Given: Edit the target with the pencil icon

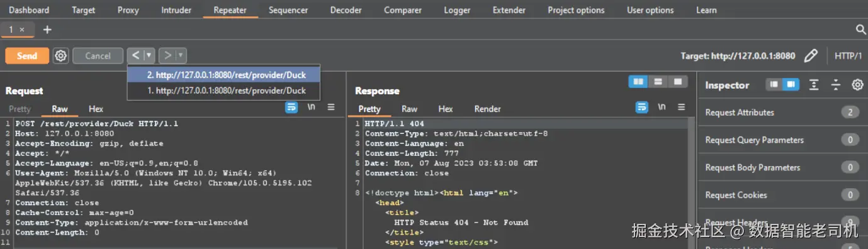Looking at the screenshot, I should [811, 55].
